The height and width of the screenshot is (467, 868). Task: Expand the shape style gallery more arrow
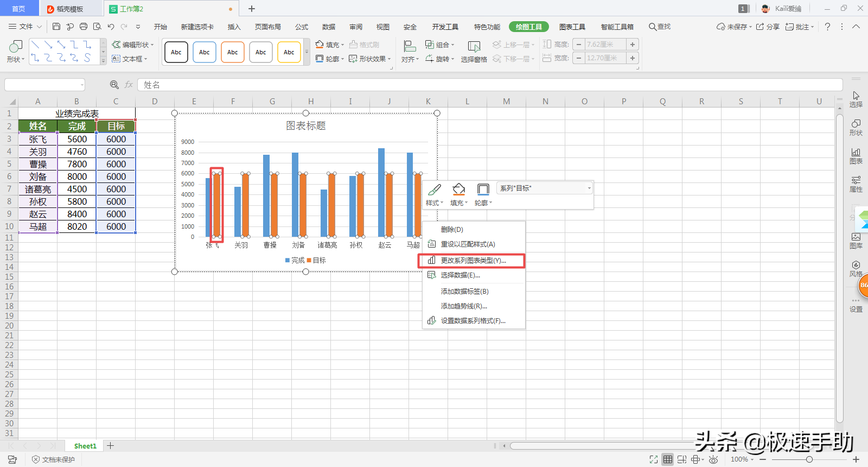pos(307,52)
